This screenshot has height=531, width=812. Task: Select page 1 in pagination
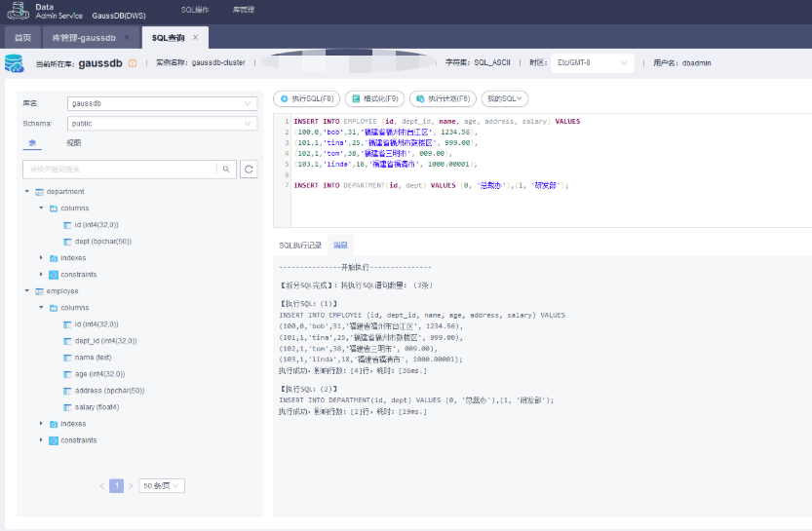point(117,486)
